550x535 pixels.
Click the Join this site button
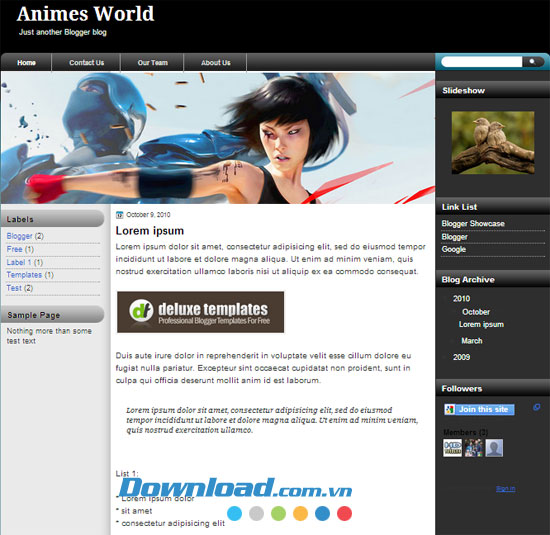pos(479,409)
